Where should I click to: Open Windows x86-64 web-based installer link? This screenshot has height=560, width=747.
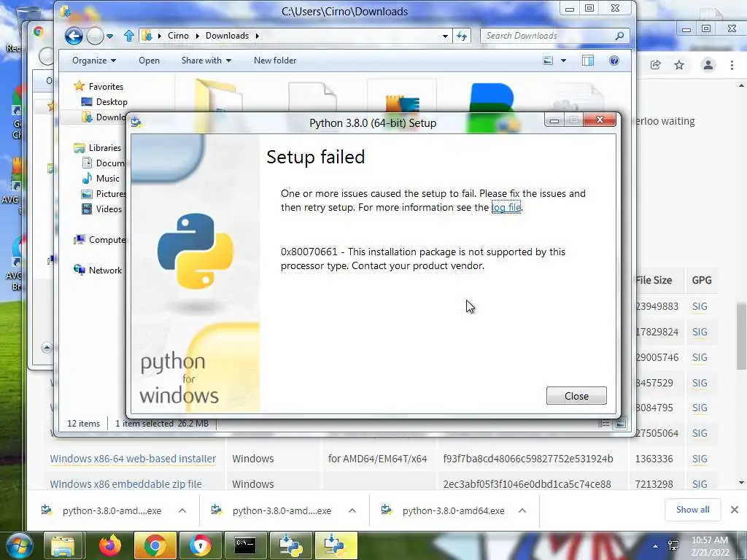point(133,459)
